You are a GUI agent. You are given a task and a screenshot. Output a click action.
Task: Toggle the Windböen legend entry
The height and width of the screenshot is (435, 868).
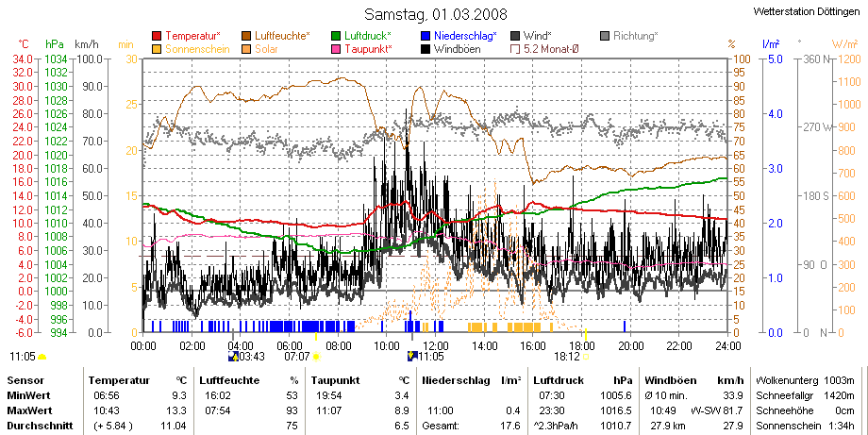pos(451,49)
